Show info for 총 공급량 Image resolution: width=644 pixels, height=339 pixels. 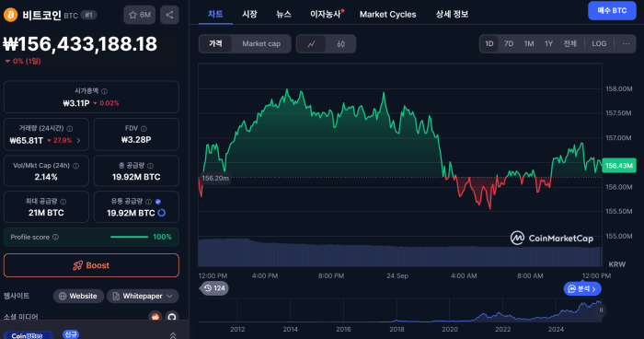150,166
